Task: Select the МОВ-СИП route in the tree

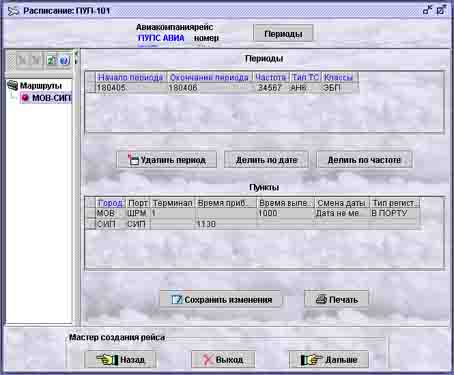Action: pyautogui.click(x=51, y=98)
